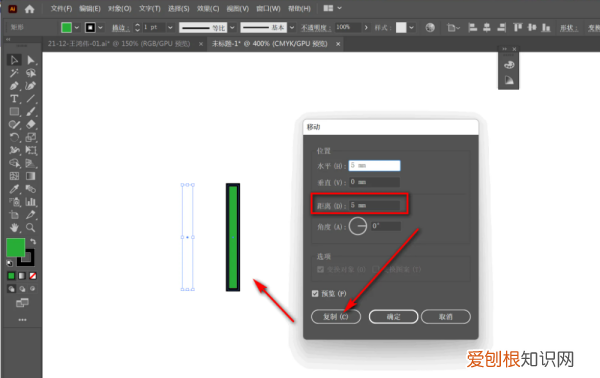Adjust stroke weight stepper arrows
The width and height of the screenshot is (600, 378).
[137, 28]
